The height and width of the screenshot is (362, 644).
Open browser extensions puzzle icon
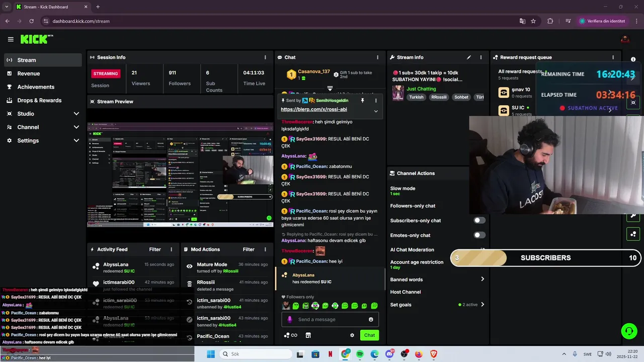click(550, 21)
